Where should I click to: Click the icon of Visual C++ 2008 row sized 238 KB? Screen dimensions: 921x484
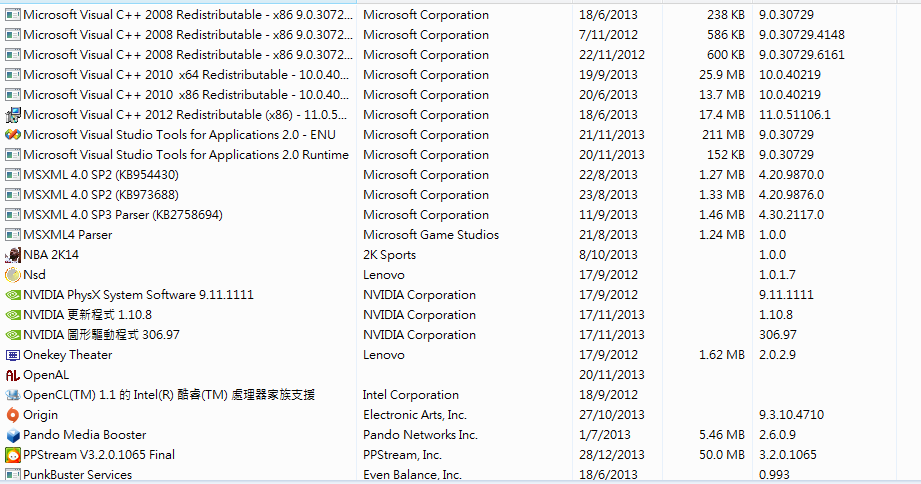pos(12,15)
